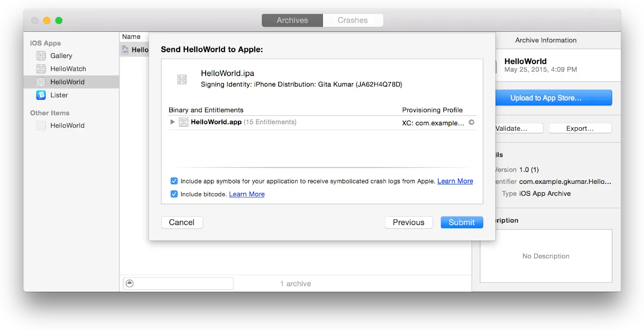The width and height of the screenshot is (644, 330).
Task: Open Learn More link for app symbols
Action: (x=455, y=181)
